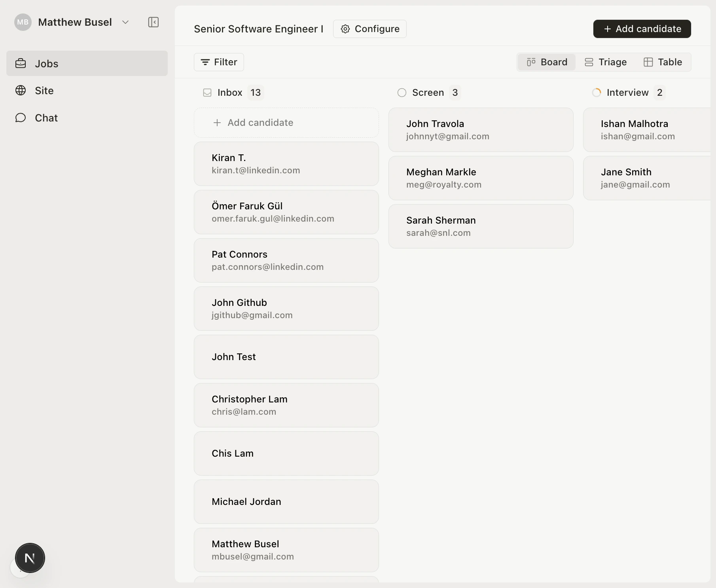Select the Matthew Busel candidate card
The height and width of the screenshot is (588, 716).
pyautogui.click(x=286, y=550)
